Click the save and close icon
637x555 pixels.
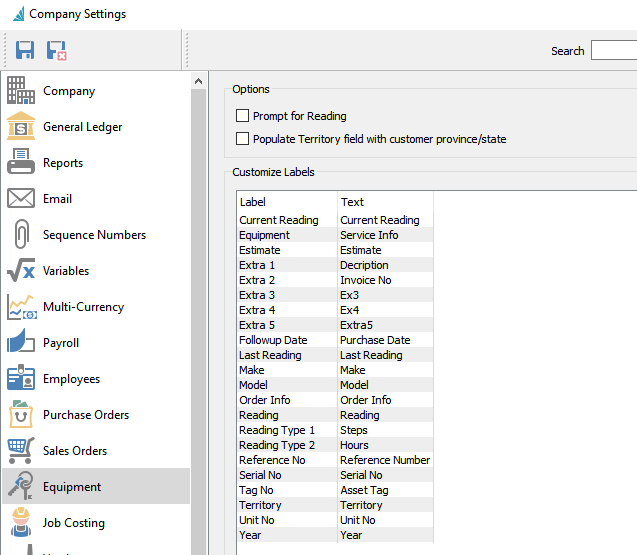pos(57,50)
